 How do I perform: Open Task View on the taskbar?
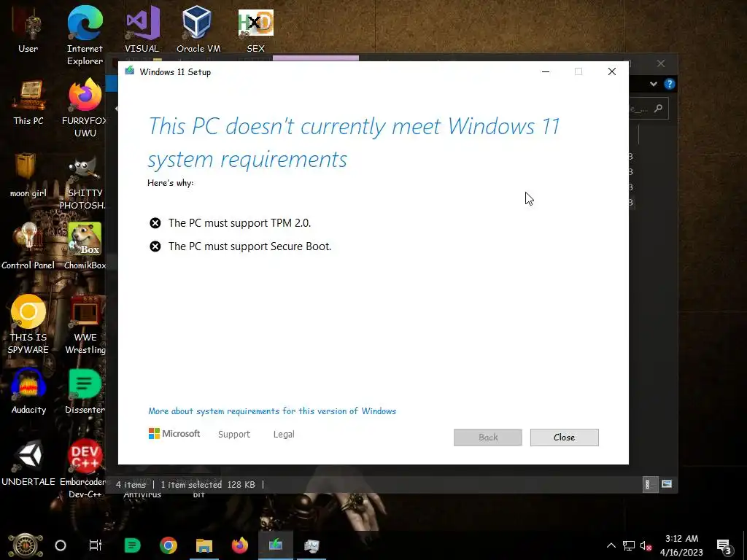click(96, 545)
